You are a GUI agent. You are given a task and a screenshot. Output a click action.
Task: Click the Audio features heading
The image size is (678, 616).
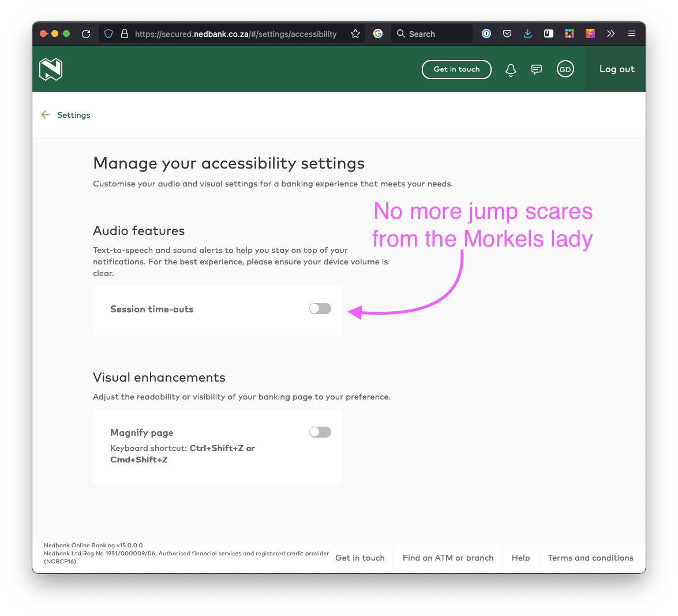(x=139, y=230)
